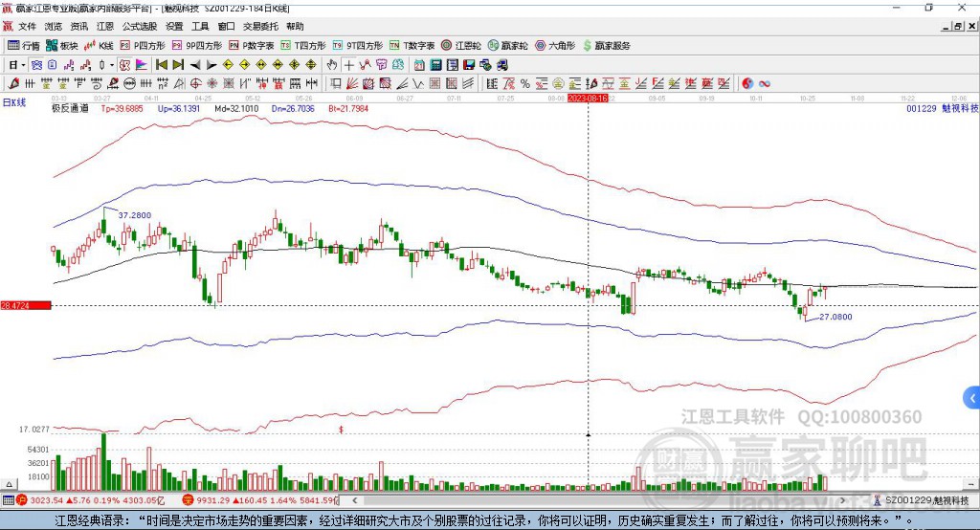Image resolution: width=980 pixels, height=530 pixels.
Task: Click the 2023-08-16 date marker
Action: [588, 99]
